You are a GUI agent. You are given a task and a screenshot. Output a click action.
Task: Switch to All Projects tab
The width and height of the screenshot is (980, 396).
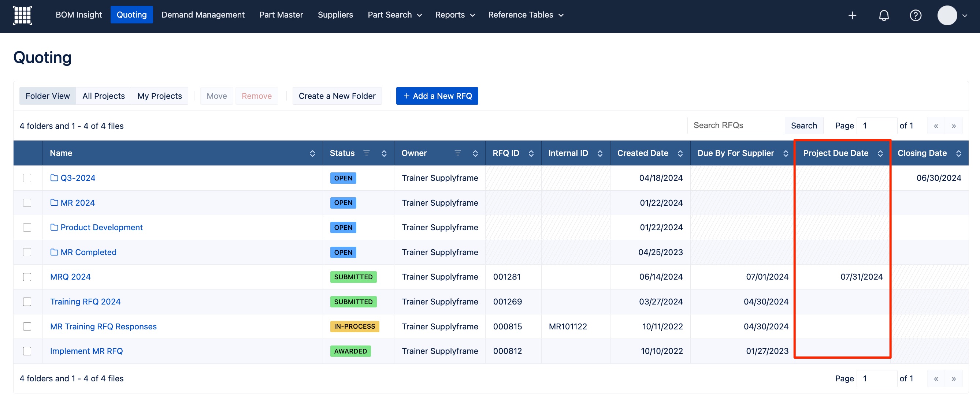104,96
